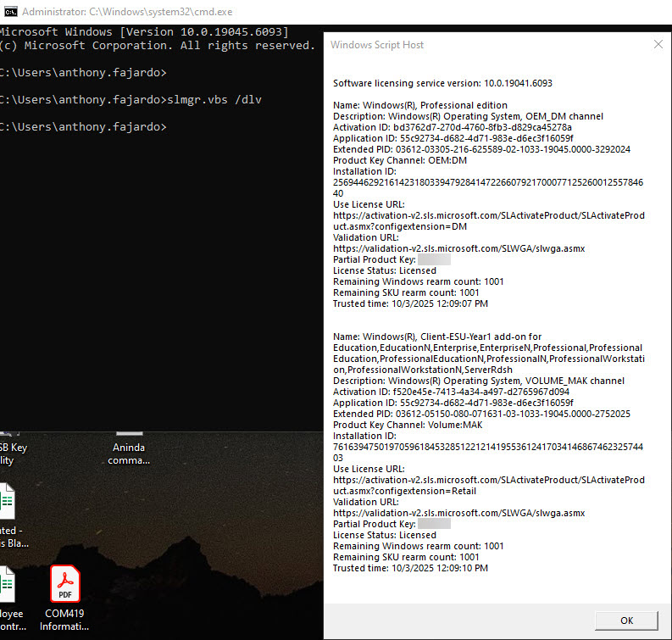Click Activation ID starting with bd3762d7
Image resolution: width=672 pixels, height=640 pixels.
click(453, 127)
